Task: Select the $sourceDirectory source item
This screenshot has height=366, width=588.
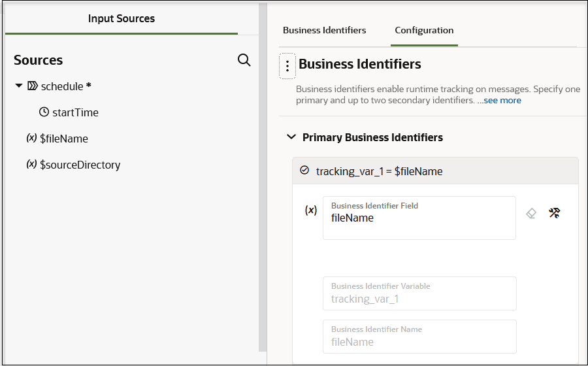Action: pyautogui.click(x=80, y=165)
